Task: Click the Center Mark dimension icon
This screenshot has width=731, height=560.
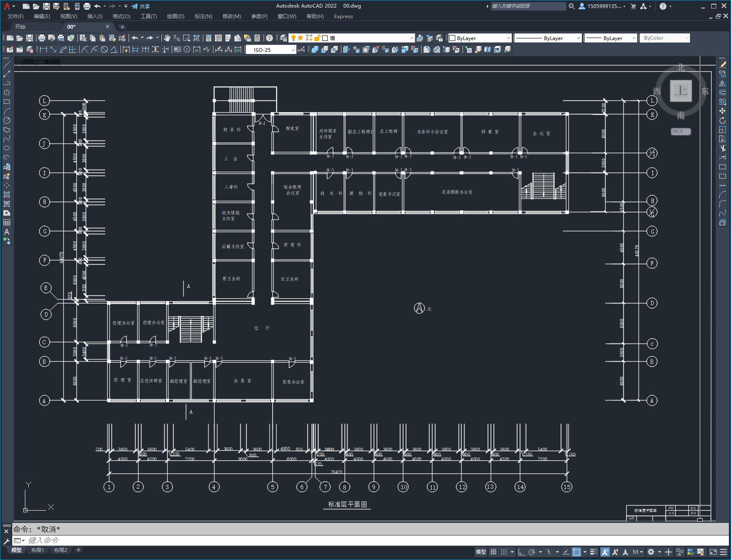Action: (187, 49)
